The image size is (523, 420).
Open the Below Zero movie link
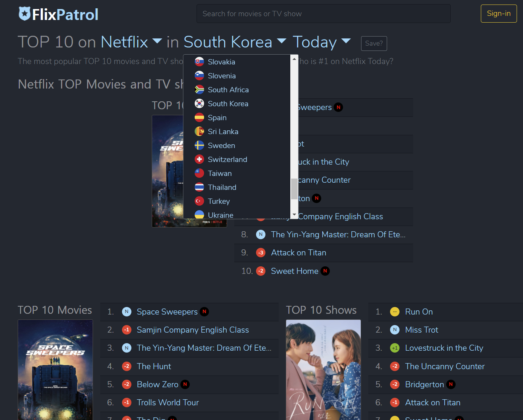tap(157, 384)
